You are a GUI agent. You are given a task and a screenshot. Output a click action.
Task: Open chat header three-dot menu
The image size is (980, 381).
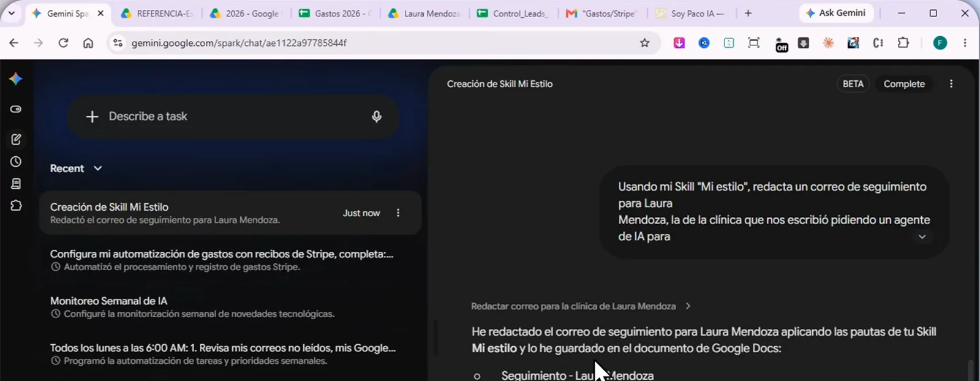point(951,84)
